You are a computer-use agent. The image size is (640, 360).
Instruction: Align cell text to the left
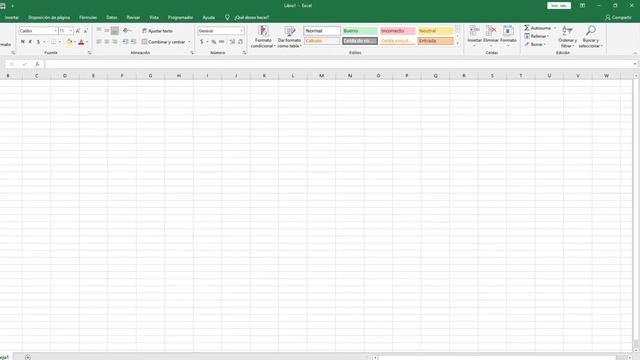[99, 42]
